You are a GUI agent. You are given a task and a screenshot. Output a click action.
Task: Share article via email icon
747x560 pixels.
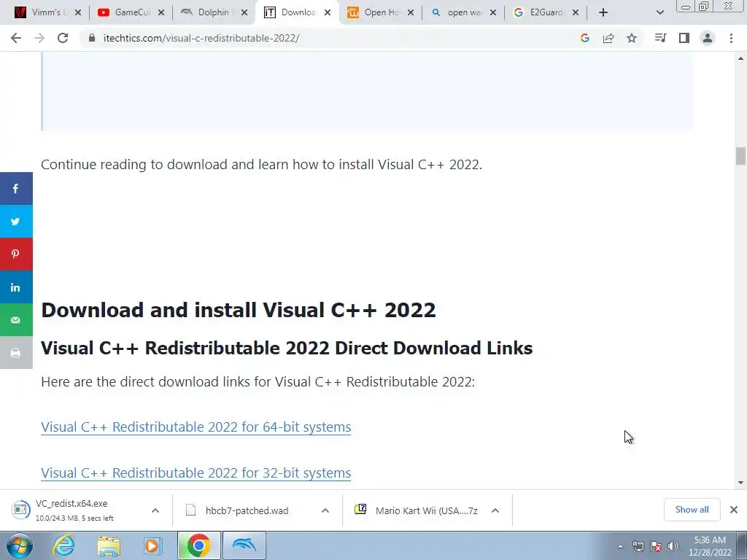coord(16,320)
